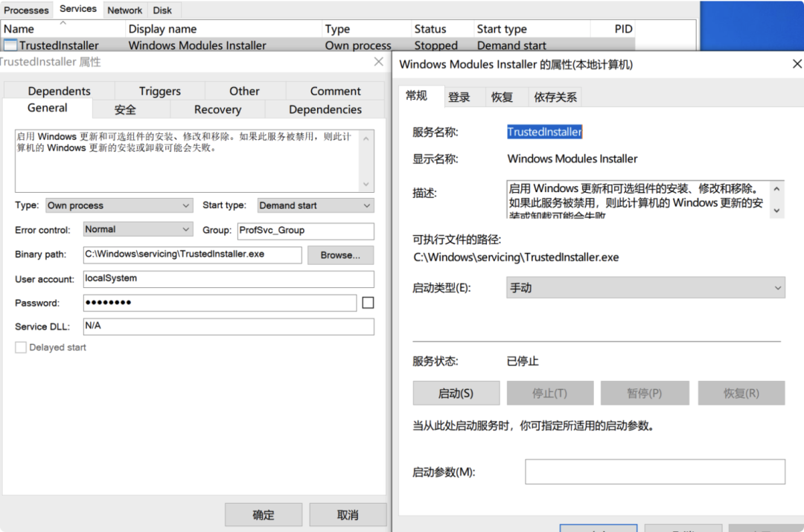Click the executable path text in properties

pyautogui.click(x=517, y=257)
